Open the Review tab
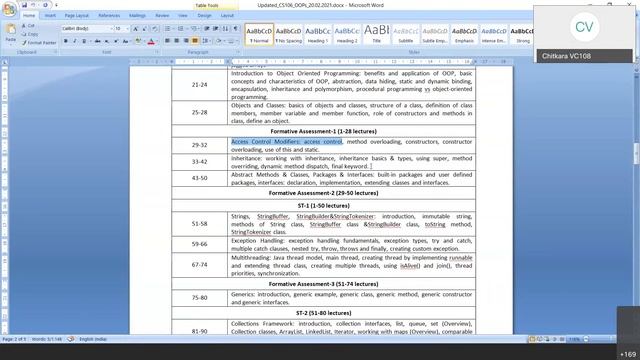640x360 pixels. pyautogui.click(x=162, y=16)
